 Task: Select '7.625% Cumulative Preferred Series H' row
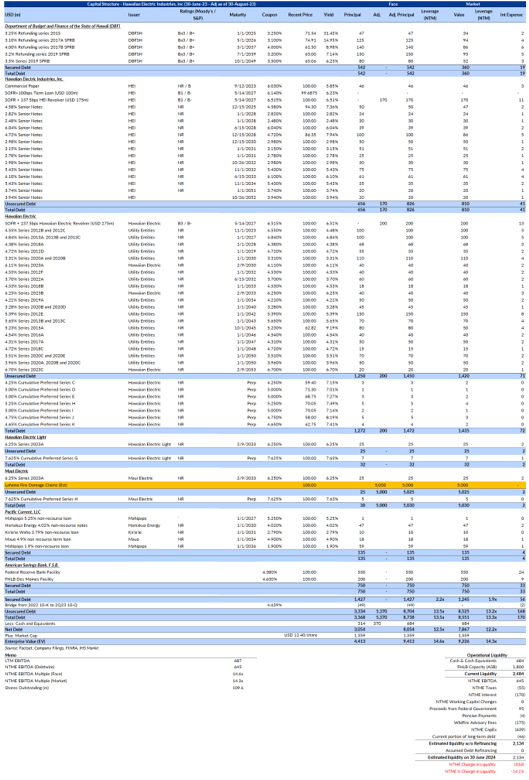pos(41,498)
